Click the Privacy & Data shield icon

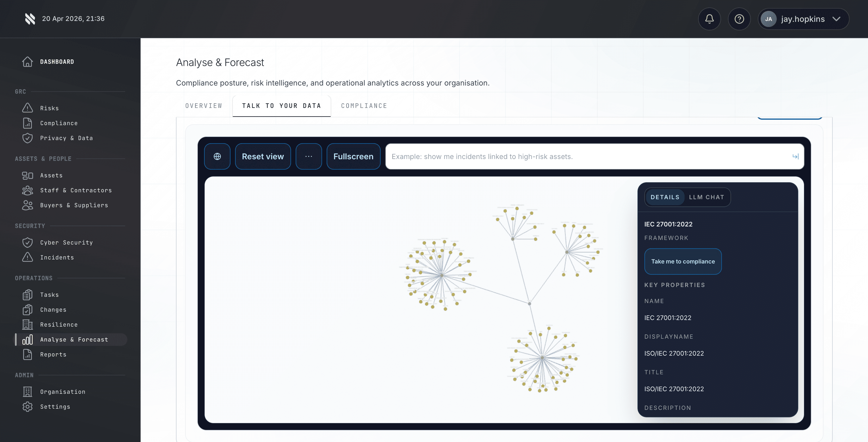(x=28, y=138)
